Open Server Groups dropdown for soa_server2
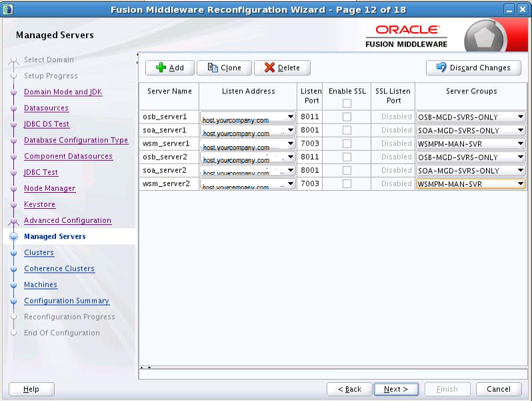This screenshot has height=401, width=532. point(521,170)
